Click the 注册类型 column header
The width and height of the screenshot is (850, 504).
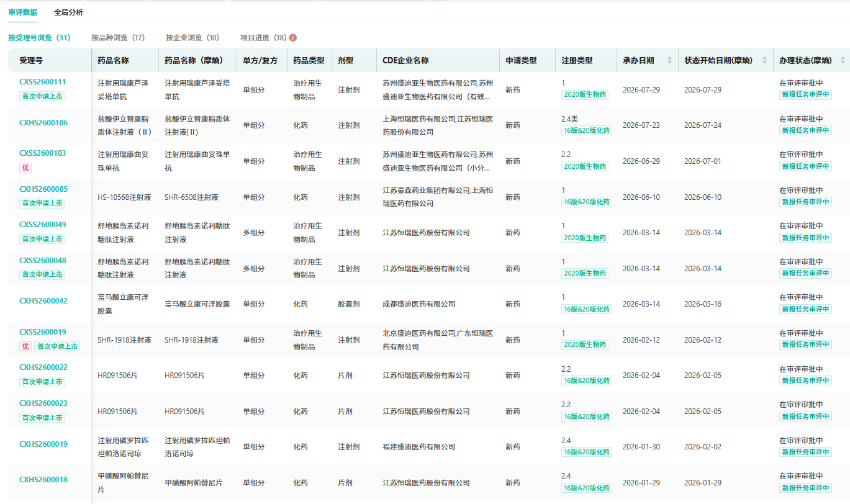577,61
